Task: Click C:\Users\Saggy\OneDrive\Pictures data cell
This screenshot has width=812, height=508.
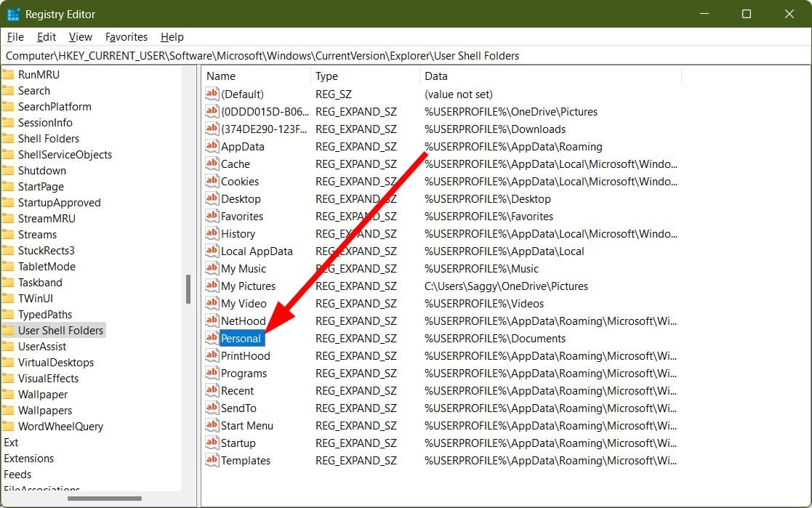Action: pos(506,286)
